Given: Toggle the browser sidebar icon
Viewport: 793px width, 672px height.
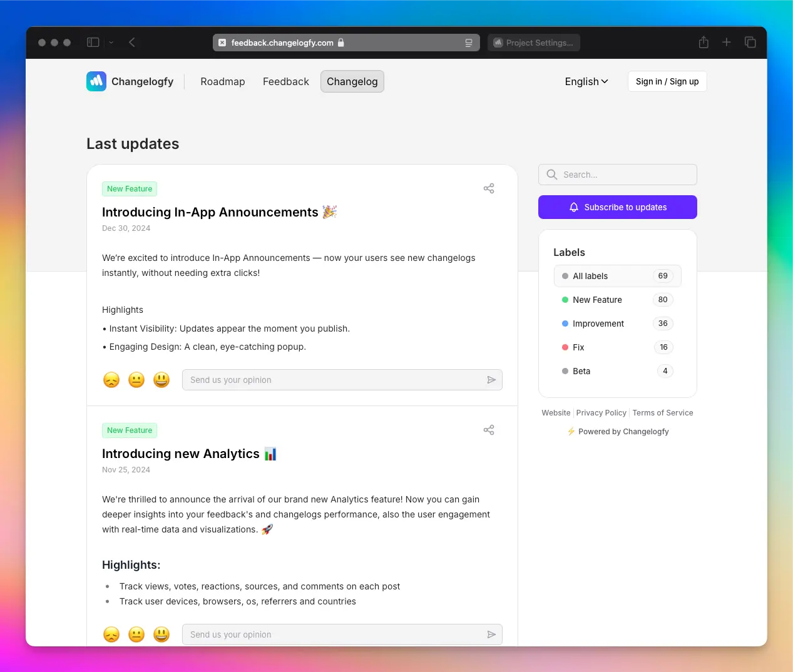Looking at the screenshot, I should (93, 43).
